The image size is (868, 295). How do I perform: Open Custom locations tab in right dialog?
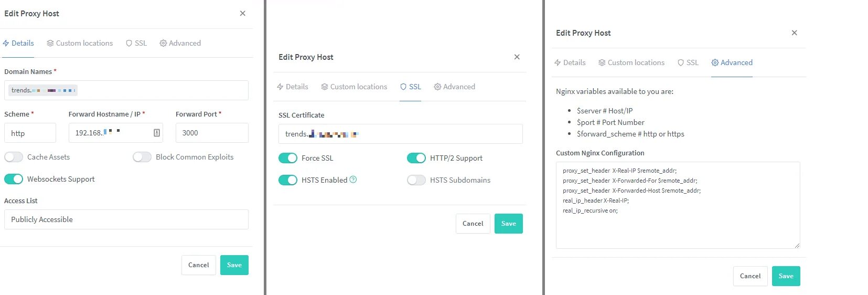pyautogui.click(x=631, y=62)
